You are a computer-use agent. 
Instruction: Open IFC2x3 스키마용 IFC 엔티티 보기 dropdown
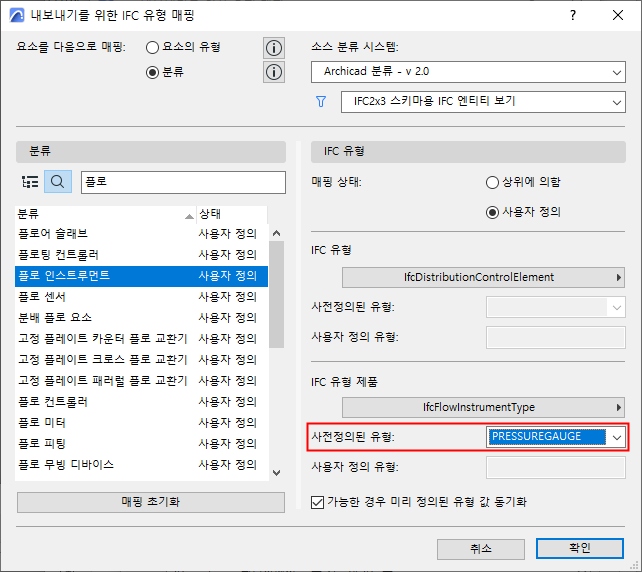[x=483, y=102]
